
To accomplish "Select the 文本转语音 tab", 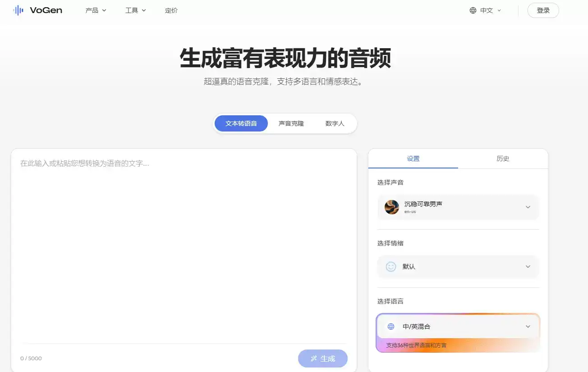I will pos(241,123).
